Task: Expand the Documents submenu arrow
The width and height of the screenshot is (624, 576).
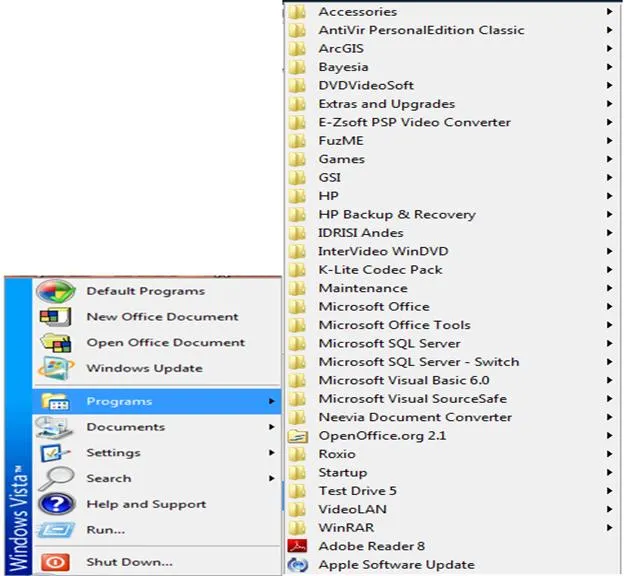Action: point(271,427)
